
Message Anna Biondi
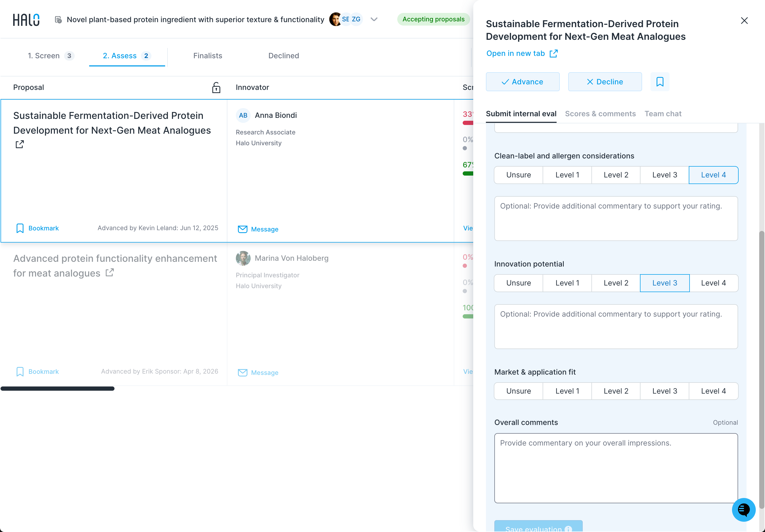258,229
